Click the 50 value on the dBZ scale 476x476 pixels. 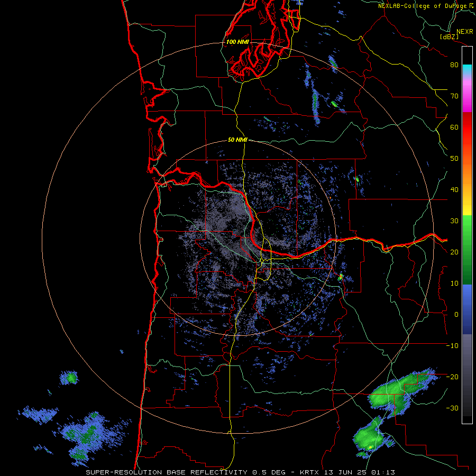tap(454, 159)
